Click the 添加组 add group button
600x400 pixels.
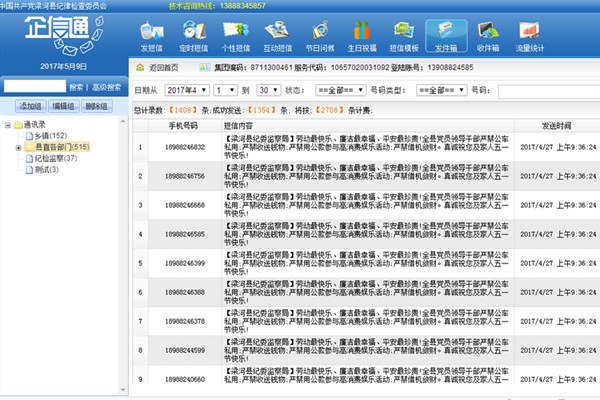pyautogui.click(x=30, y=106)
